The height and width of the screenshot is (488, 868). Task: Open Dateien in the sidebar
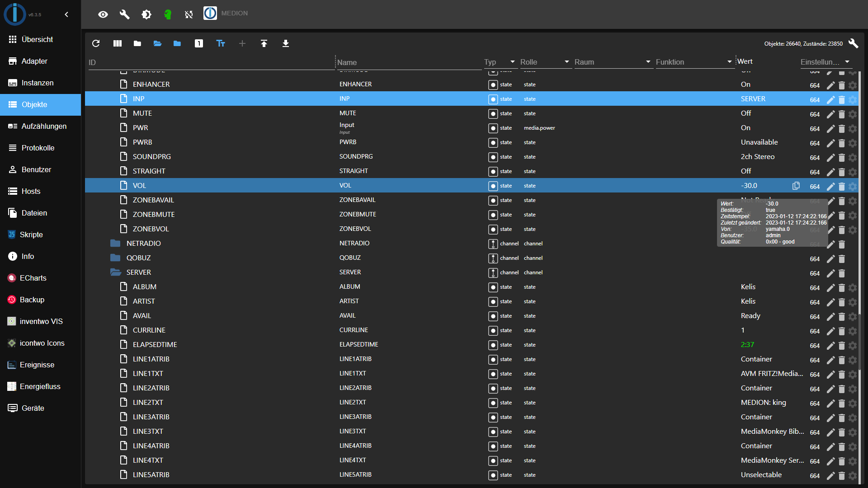click(40, 213)
